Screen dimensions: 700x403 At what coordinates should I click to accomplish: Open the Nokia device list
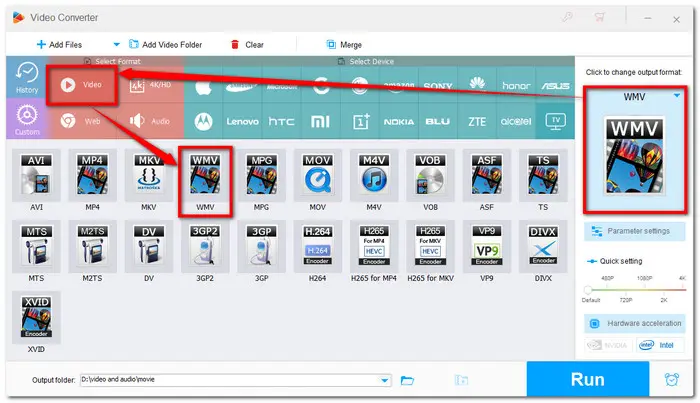click(x=399, y=121)
